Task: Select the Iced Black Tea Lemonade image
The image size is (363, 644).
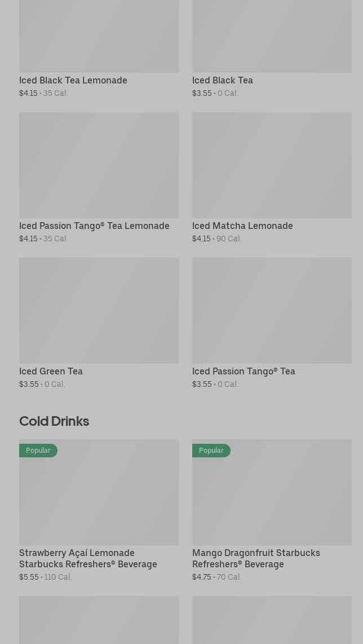Action: [x=99, y=36]
